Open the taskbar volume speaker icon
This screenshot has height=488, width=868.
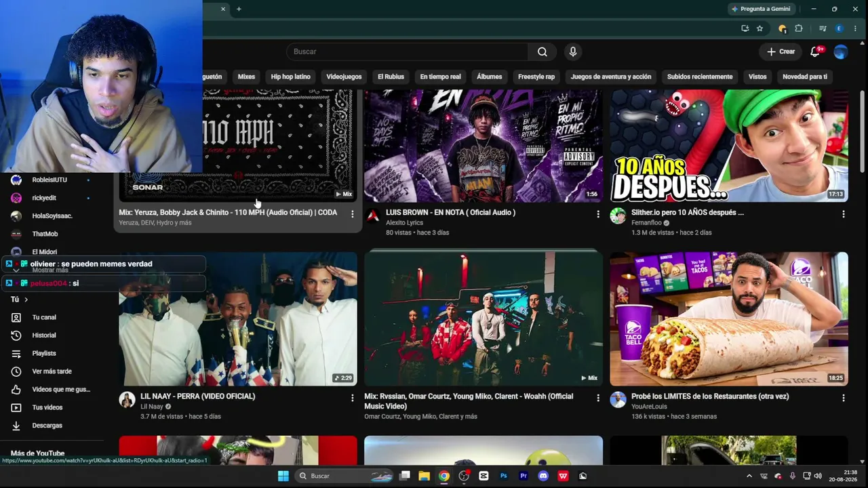[818, 476]
